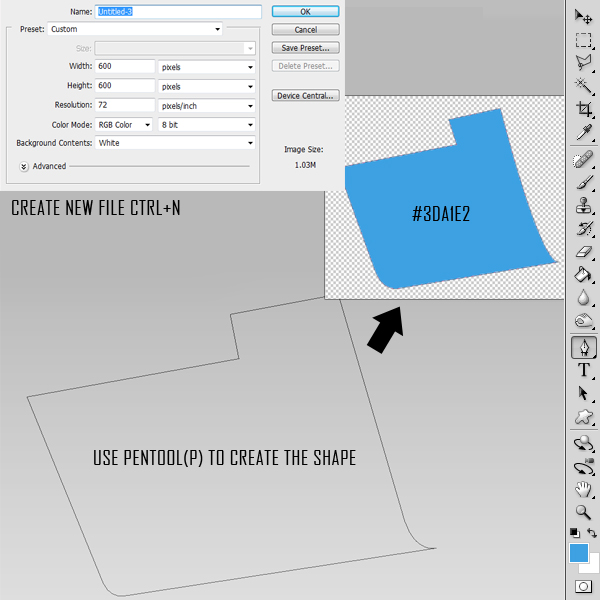Activate the Crop tool
The image size is (600, 600).
[584, 108]
